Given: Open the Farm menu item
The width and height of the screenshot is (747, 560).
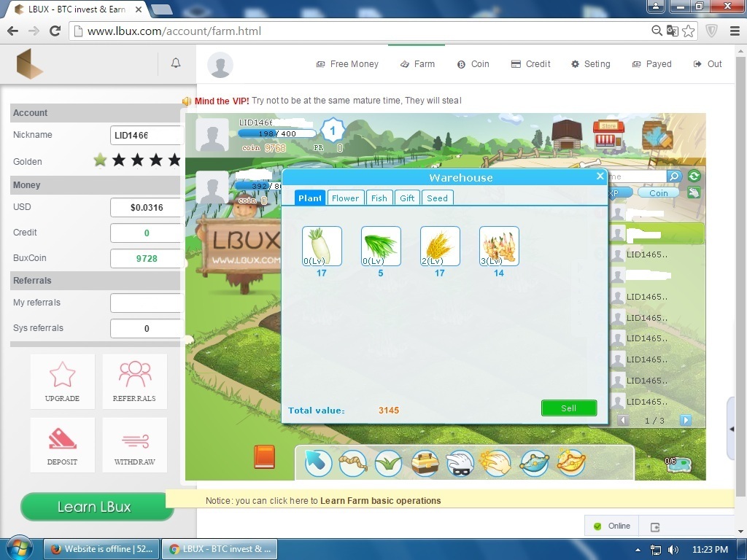Looking at the screenshot, I should (417, 64).
